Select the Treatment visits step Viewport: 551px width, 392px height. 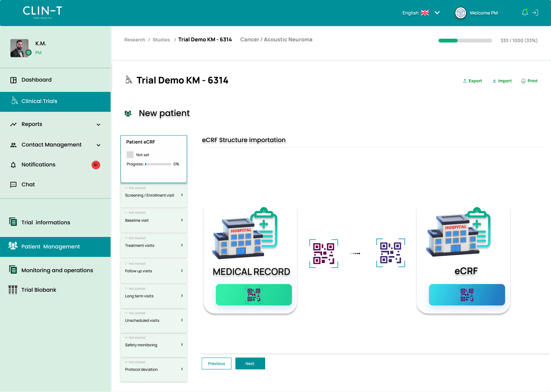click(154, 247)
